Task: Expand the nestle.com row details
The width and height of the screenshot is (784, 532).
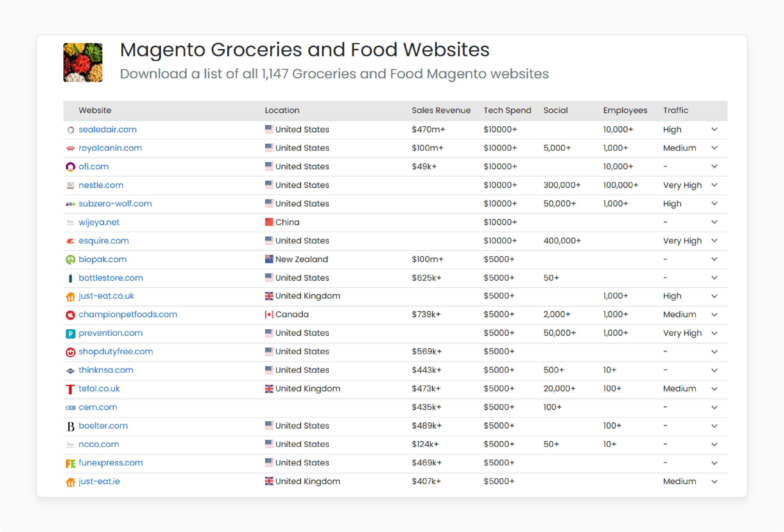Action: pyautogui.click(x=714, y=185)
